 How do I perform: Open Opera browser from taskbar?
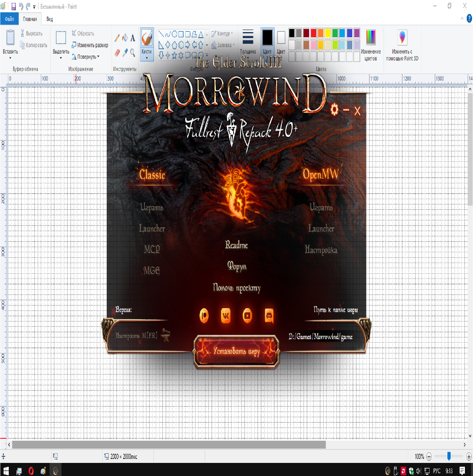(x=31, y=471)
